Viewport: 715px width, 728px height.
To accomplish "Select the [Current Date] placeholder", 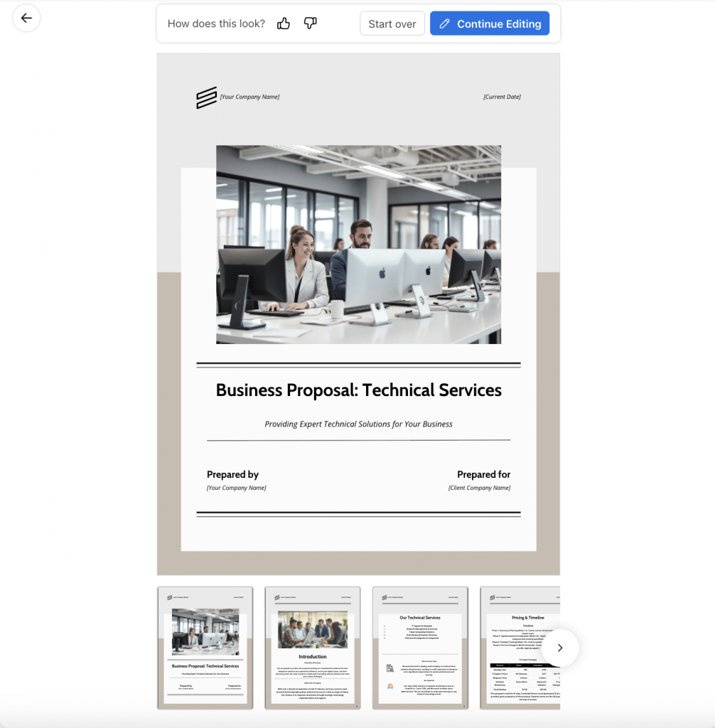I will (502, 97).
